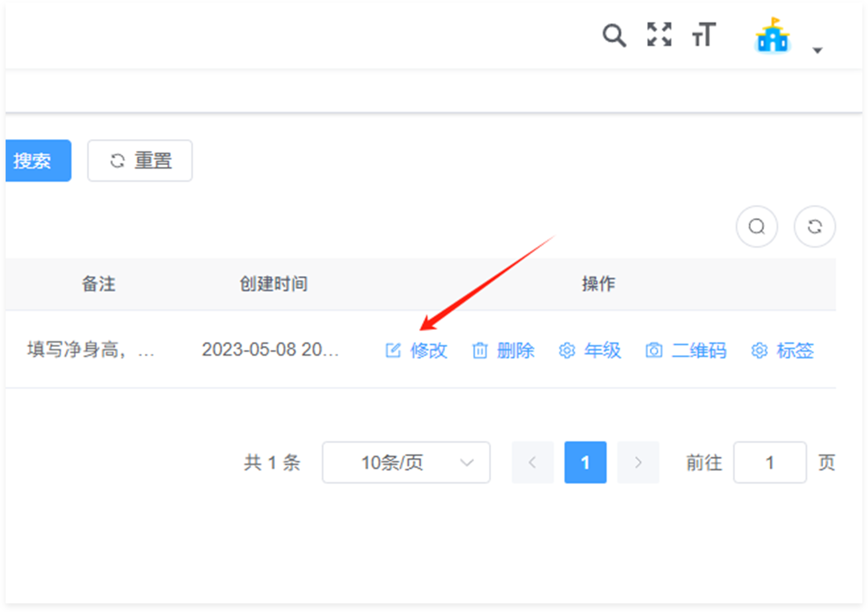Toggle search bar with round magnifier button
The height and width of the screenshot is (612, 868).
(x=757, y=227)
